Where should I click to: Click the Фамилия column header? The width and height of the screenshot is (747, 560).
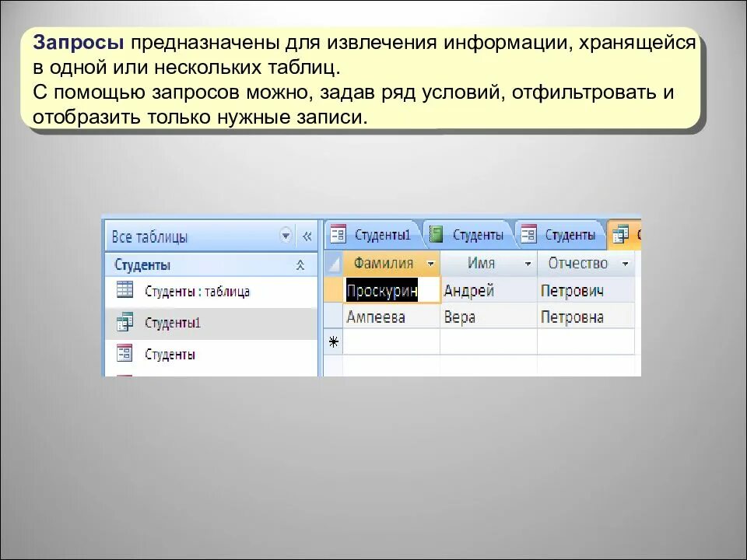point(391,263)
